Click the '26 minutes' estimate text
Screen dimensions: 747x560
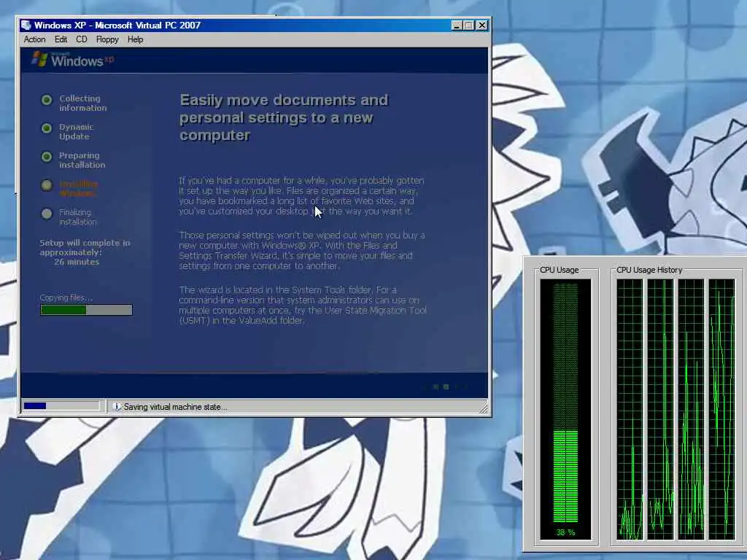point(77,262)
